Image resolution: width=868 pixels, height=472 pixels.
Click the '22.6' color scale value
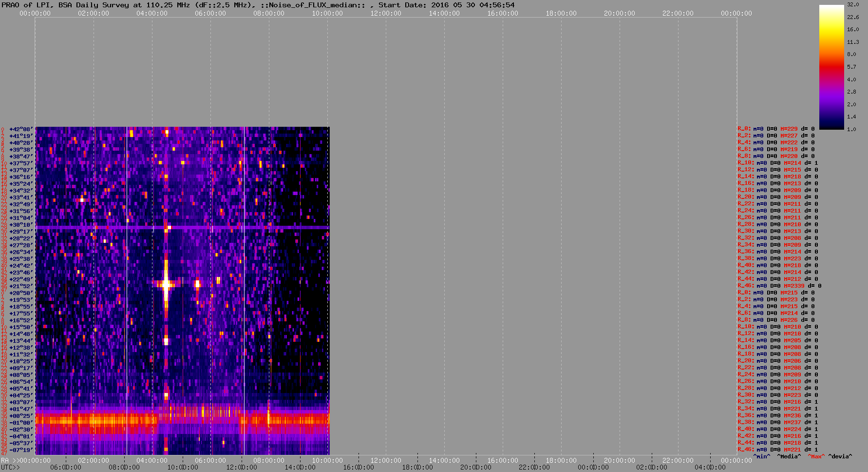(x=853, y=17)
